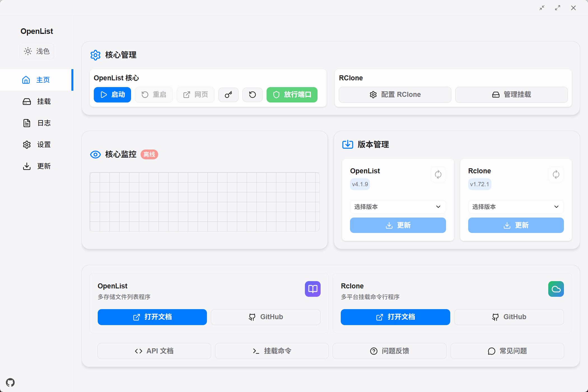This screenshot has height=392, width=588.
Task: Open the API 文档 link
Action: coord(154,351)
